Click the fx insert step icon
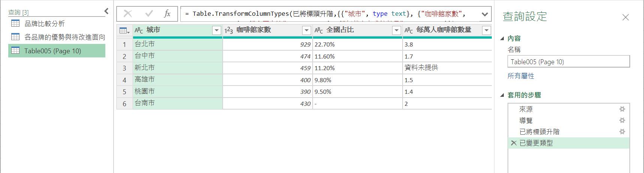The image size is (644, 173). pos(167,14)
